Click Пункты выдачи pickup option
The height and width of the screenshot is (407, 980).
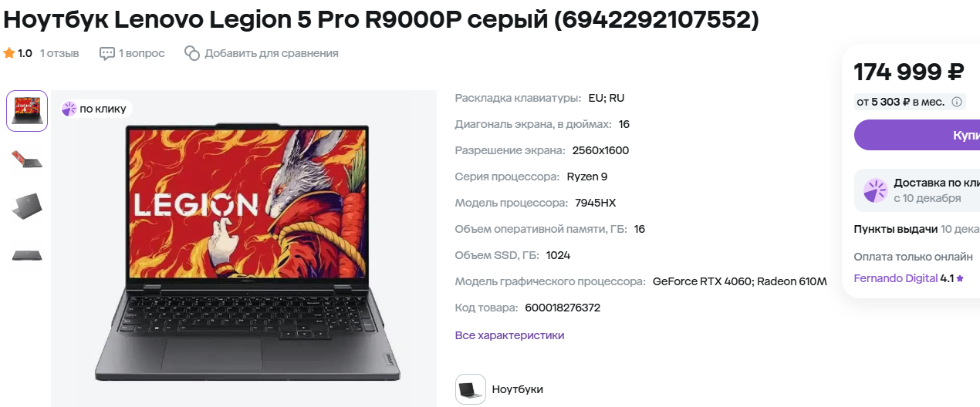tap(896, 229)
